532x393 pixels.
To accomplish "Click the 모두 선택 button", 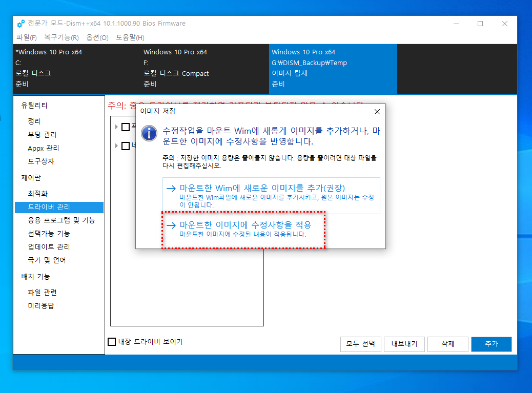I will [361, 344].
